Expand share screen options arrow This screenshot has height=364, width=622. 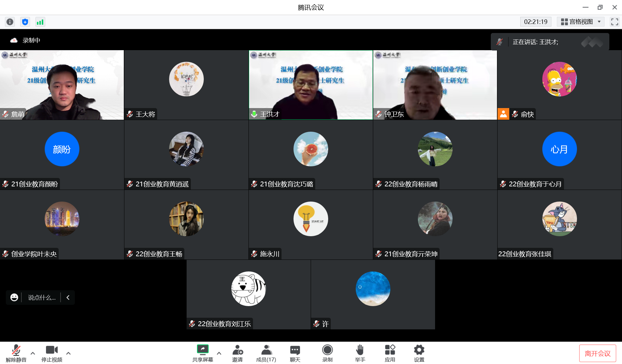click(x=219, y=353)
